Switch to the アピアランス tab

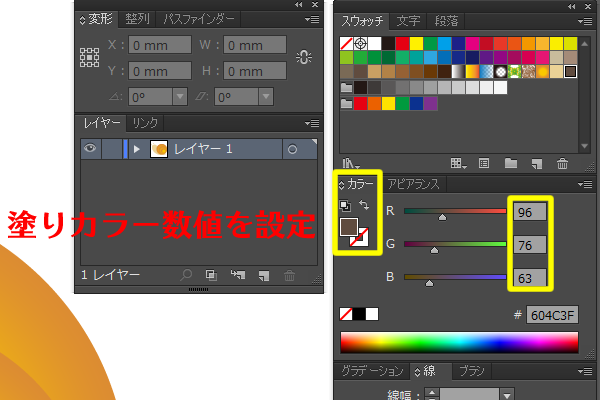[x=414, y=184]
